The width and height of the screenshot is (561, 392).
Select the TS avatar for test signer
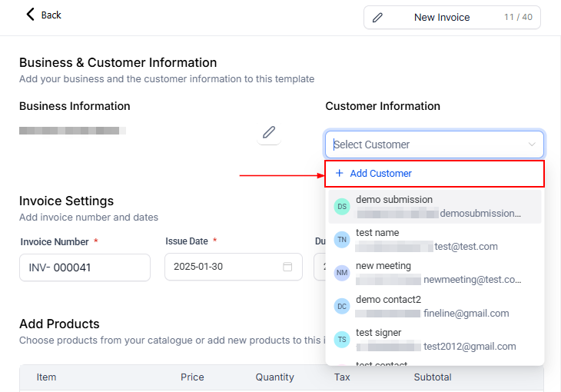tap(342, 340)
